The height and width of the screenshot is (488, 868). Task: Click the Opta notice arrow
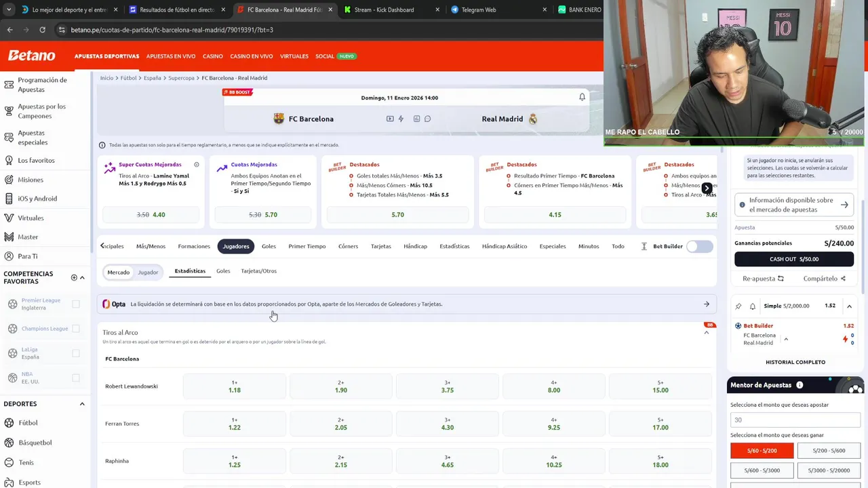707,304
